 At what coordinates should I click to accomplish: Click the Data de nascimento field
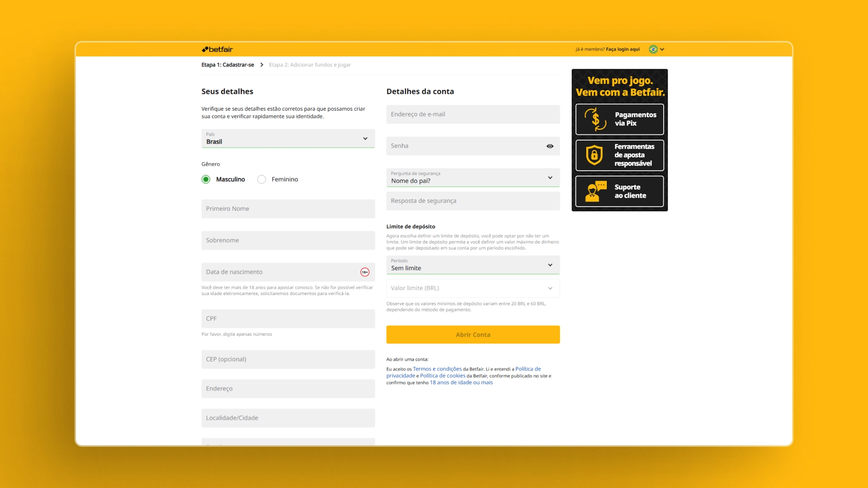click(x=288, y=272)
